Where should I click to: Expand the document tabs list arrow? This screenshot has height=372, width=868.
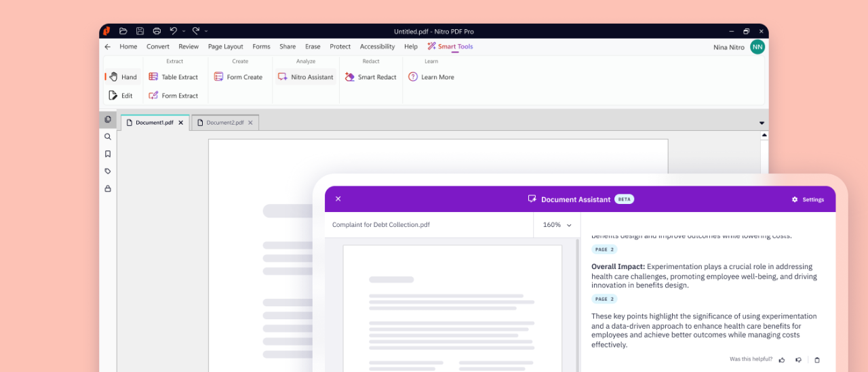(x=762, y=123)
